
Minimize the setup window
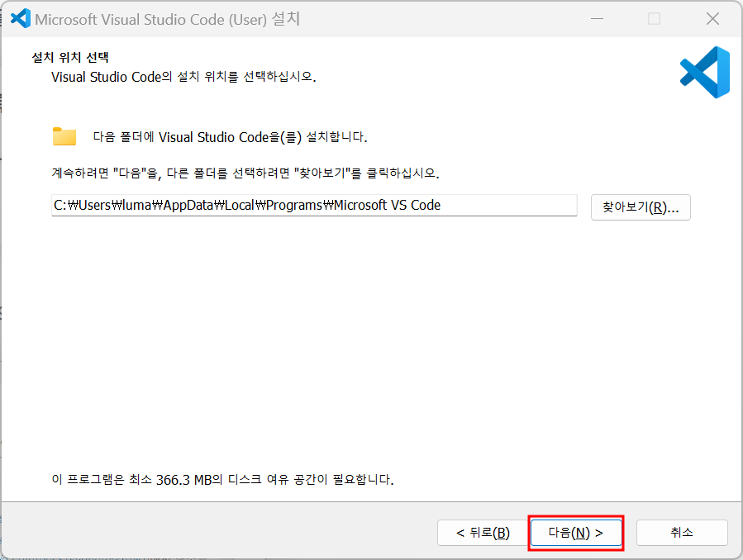coord(597,19)
